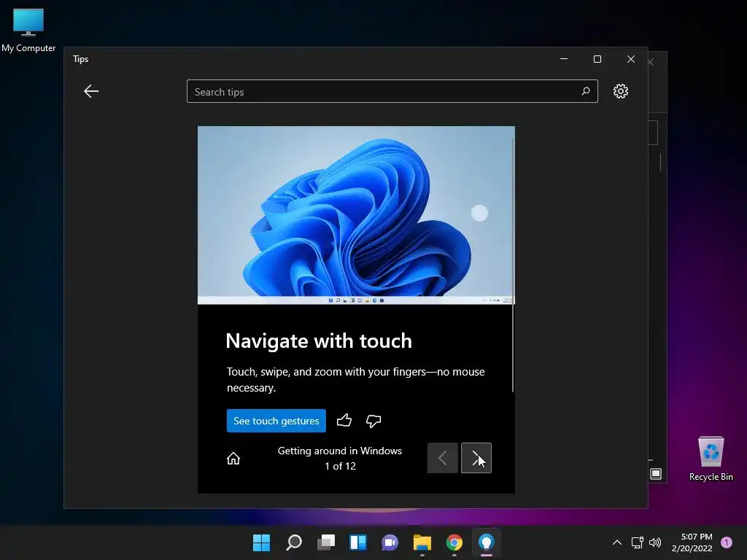Click the background window's bottom-right icon
Screen dimensions: 747x560
[656, 474]
